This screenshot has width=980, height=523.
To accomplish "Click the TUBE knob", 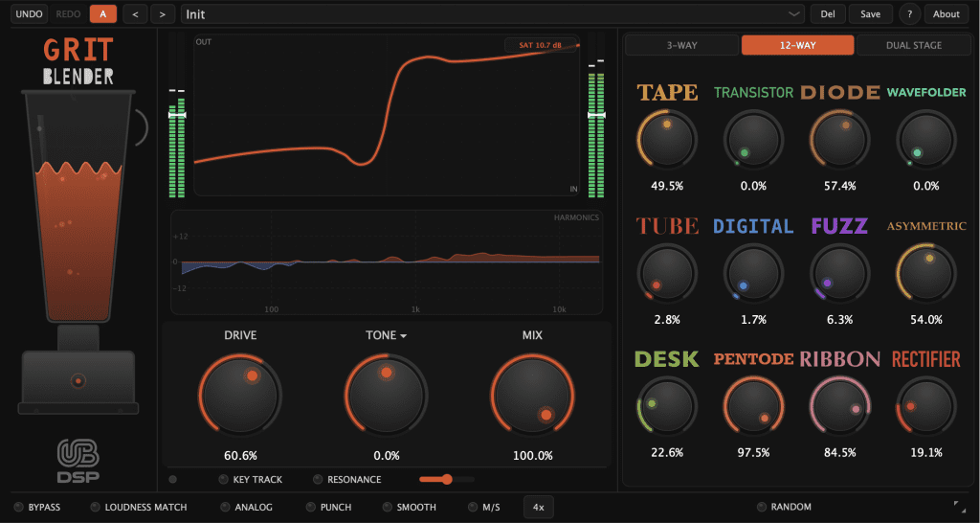I will [x=667, y=273].
